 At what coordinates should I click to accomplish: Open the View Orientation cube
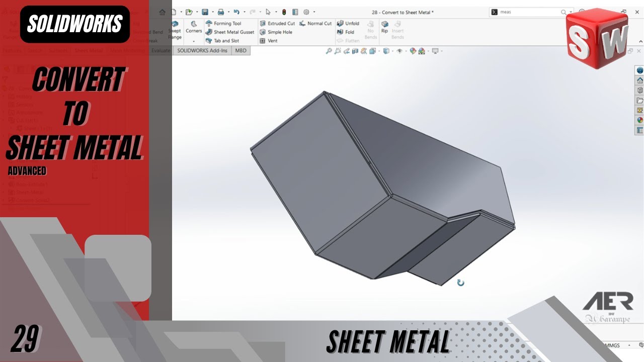(x=373, y=51)
